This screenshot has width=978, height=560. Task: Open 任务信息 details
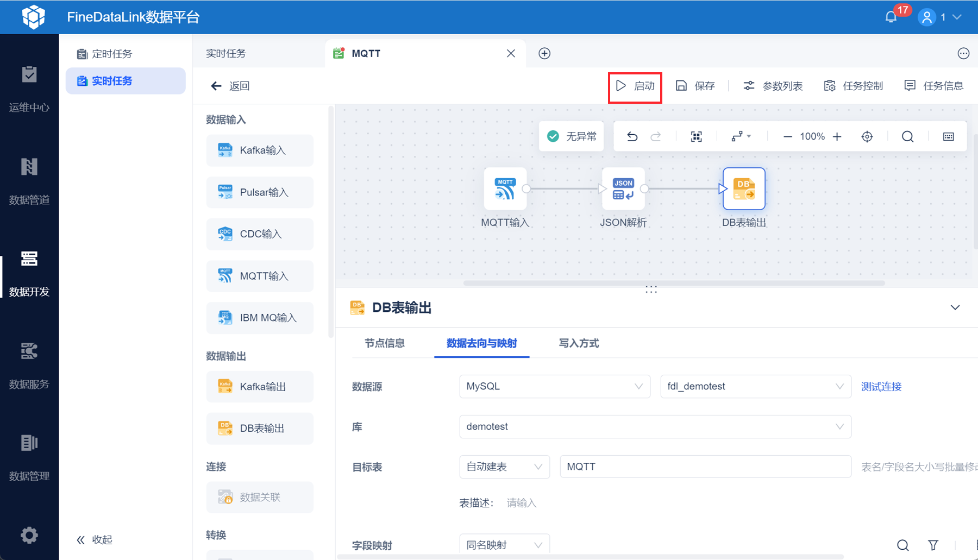coord(933,86)
